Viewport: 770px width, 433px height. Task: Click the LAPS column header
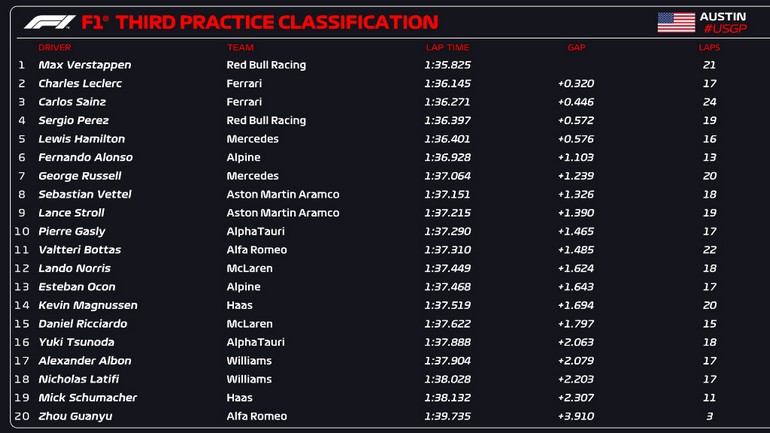709,47
